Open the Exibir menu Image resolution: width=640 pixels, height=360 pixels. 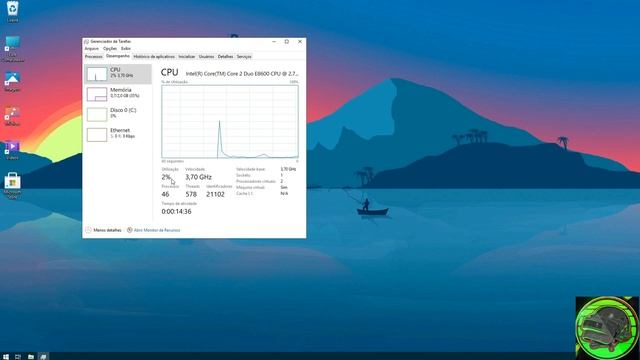tap(126, 49)
